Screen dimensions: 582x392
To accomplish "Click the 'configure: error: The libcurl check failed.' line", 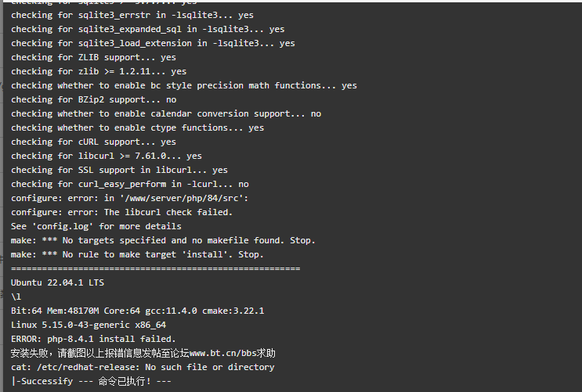I will (121, 212).
